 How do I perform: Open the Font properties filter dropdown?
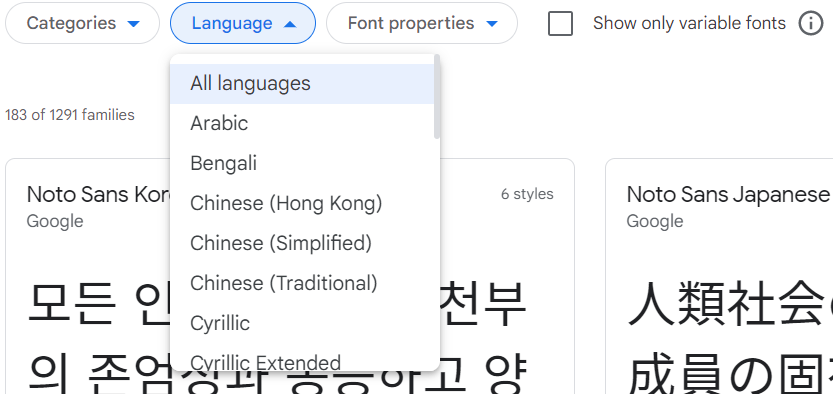click(x=422, y=23)
